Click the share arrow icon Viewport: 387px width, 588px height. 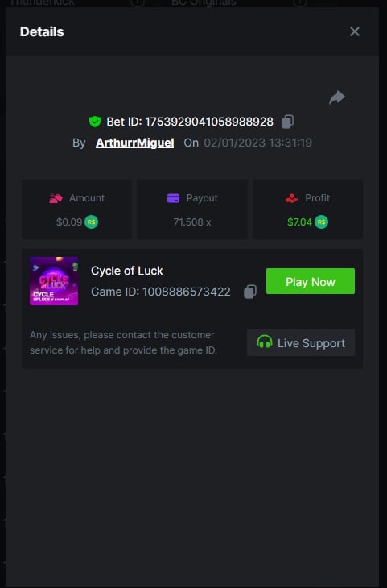click(x=337, y=97)
